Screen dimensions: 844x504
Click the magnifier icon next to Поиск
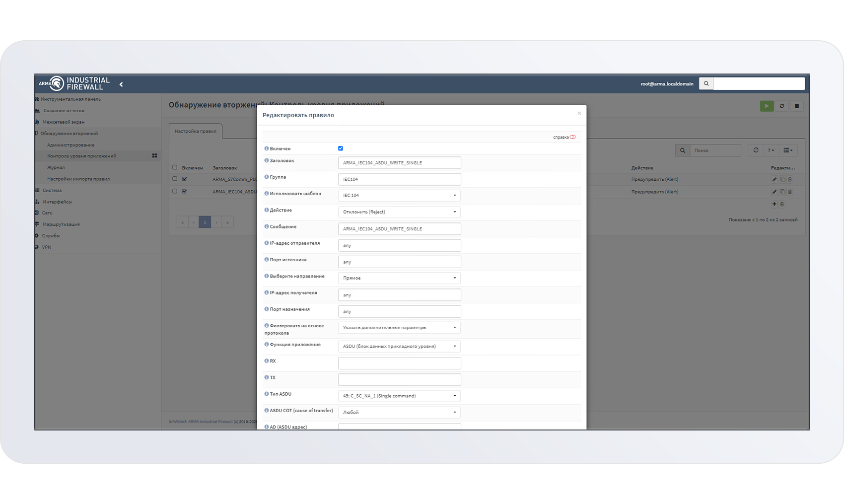683,150
